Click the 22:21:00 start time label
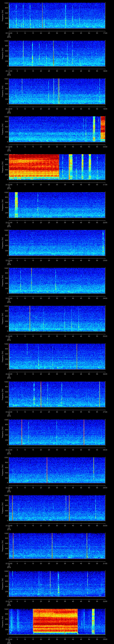The height and width of the screenshot is (644, 114). 9,223
